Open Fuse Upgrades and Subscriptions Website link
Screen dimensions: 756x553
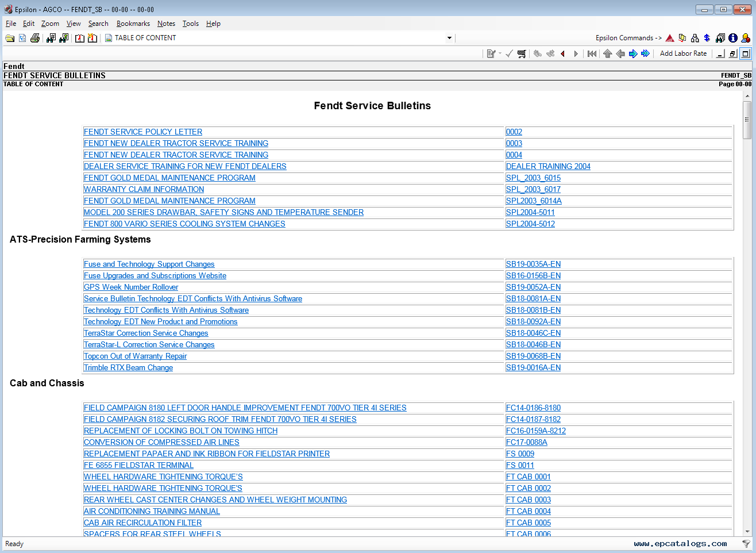pos(155,275)
